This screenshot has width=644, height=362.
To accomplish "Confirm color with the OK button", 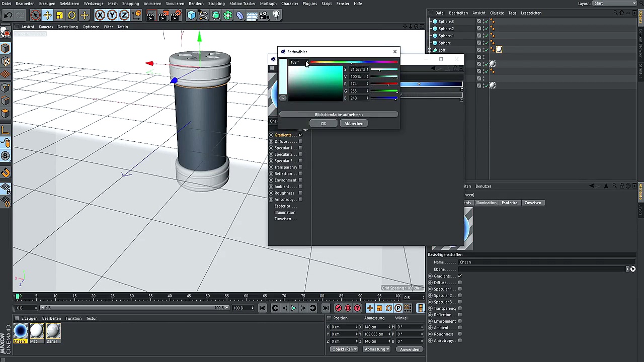I will coord(324,124).
